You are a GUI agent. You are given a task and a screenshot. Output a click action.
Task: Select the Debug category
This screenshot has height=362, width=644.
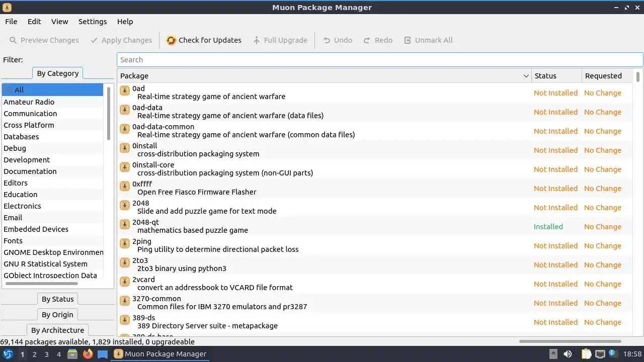tap(52, 148)
